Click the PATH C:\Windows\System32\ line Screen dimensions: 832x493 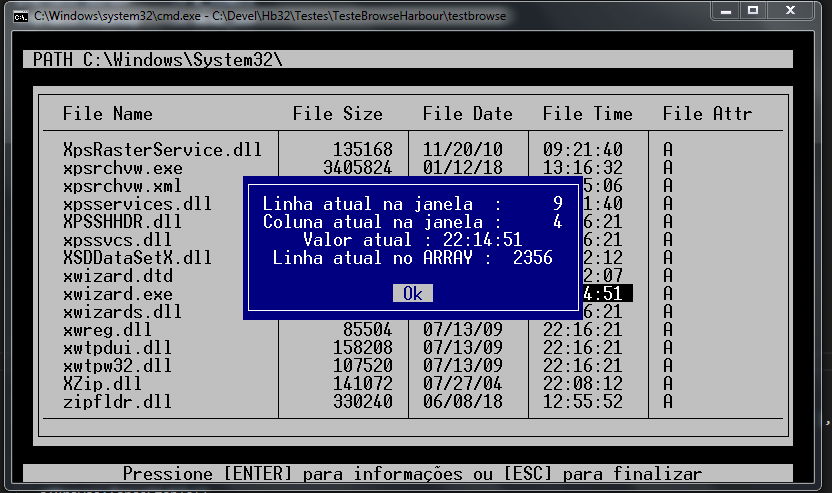(157, 60)
